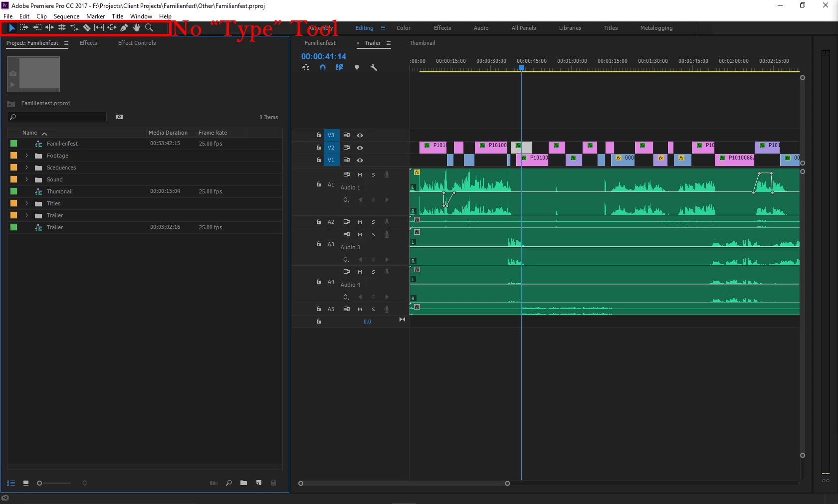
Task: Open the Marker menu
Action: pyautogui.click(x=95, y=16)
